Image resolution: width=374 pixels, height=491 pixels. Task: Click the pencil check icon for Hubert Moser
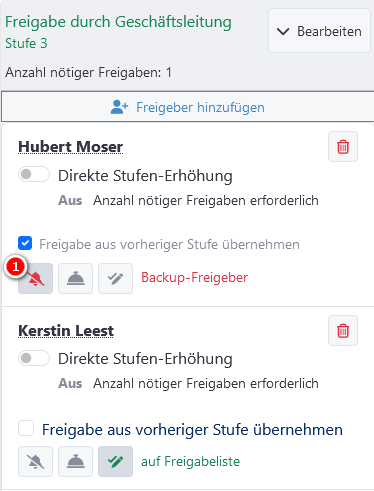[115, 278]
